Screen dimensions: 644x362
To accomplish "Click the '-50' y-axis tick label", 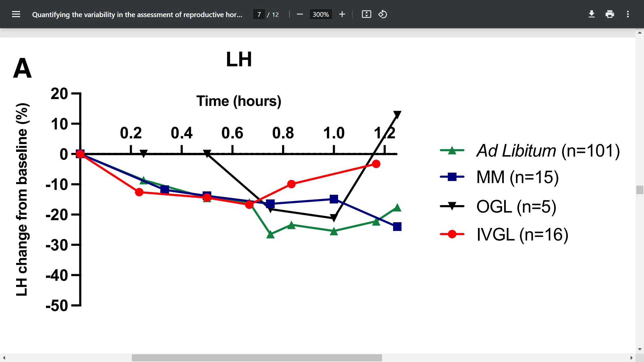I will click(57, 306).
